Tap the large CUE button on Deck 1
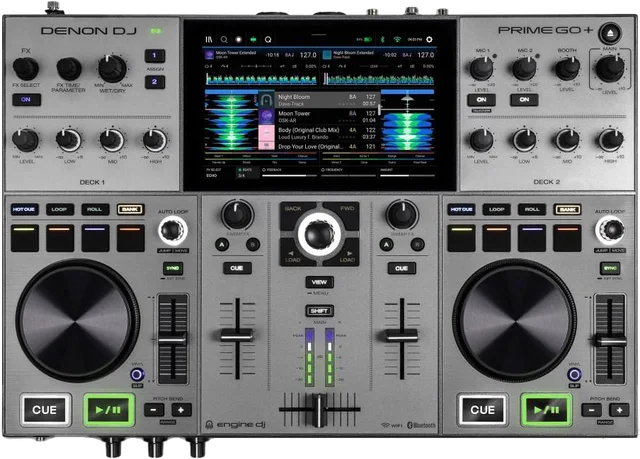 [x=45, y=410]
